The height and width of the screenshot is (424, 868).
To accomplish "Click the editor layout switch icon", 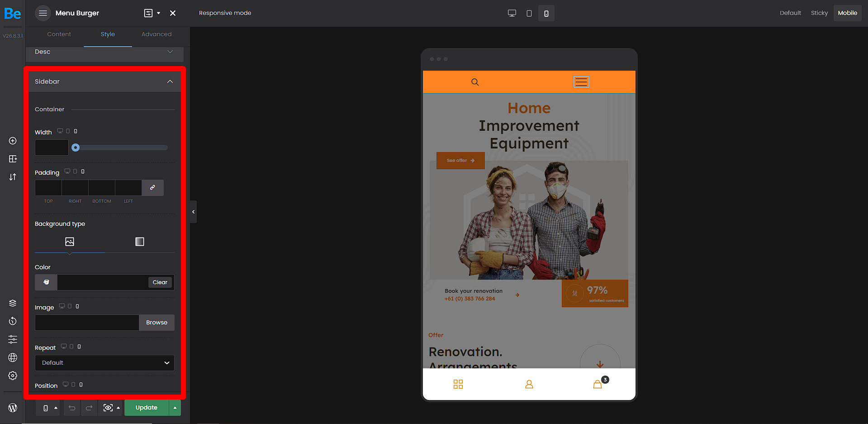I will (148, 13).
